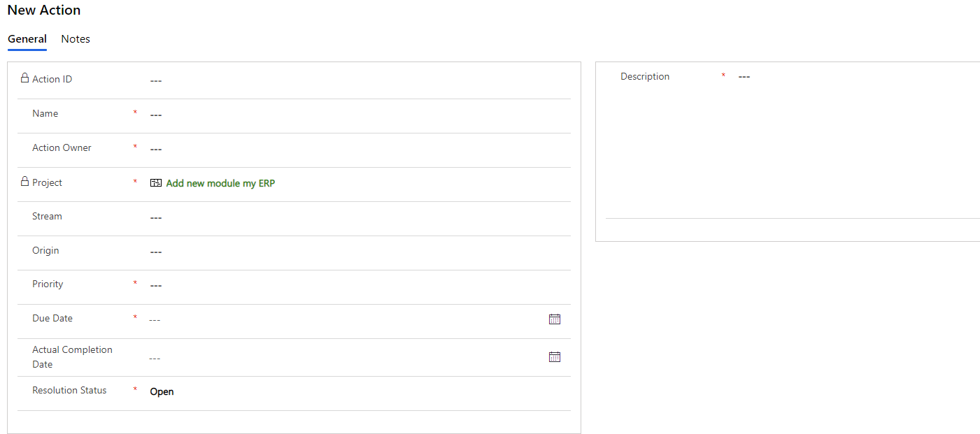The image size is (980, 434).
Task: Click the module icon before the Project link
Action: pos(155,182)
